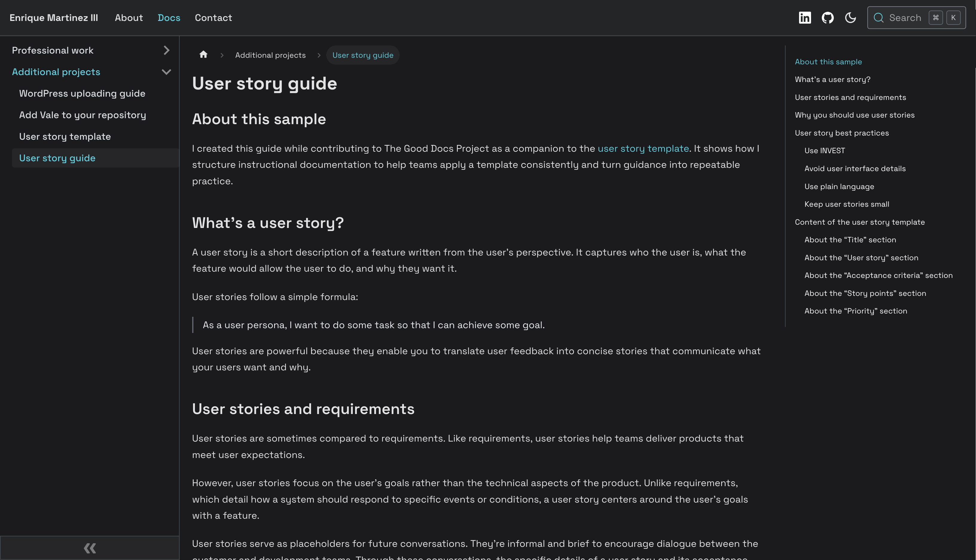Open the Docs navigation item
Viewport: 976px width, 560px height.
[169, 18]
